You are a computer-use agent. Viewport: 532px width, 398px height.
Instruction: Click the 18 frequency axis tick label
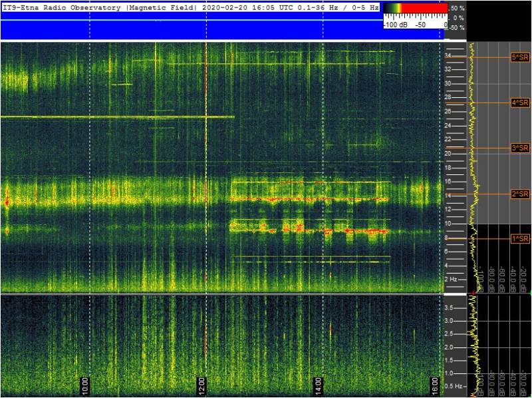click(448, 168)
